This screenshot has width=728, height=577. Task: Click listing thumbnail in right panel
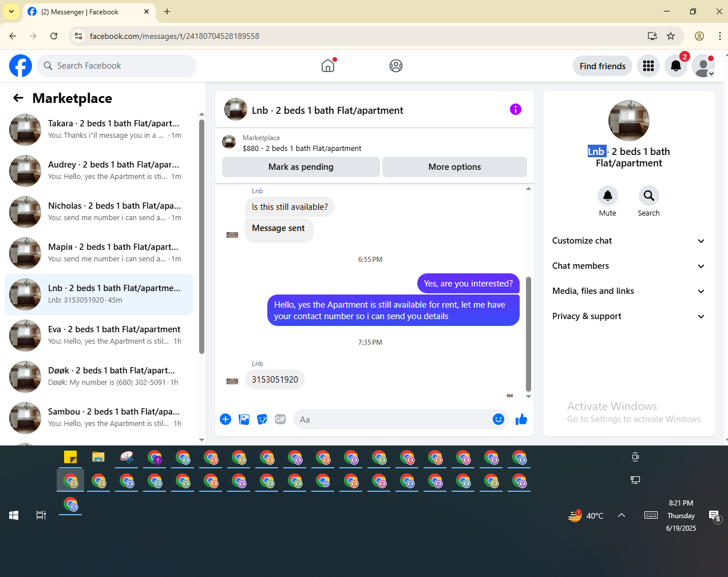(x=629, y=121)
